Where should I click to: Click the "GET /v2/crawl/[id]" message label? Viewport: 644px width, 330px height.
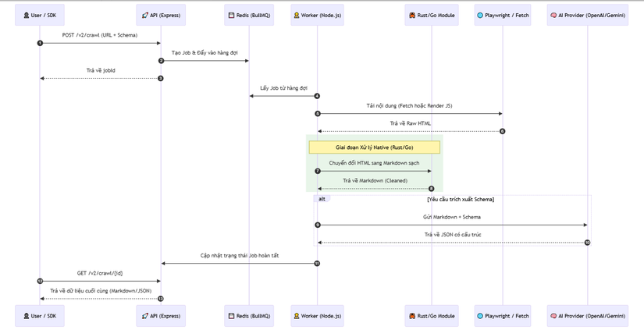click(x=100, y=273)
